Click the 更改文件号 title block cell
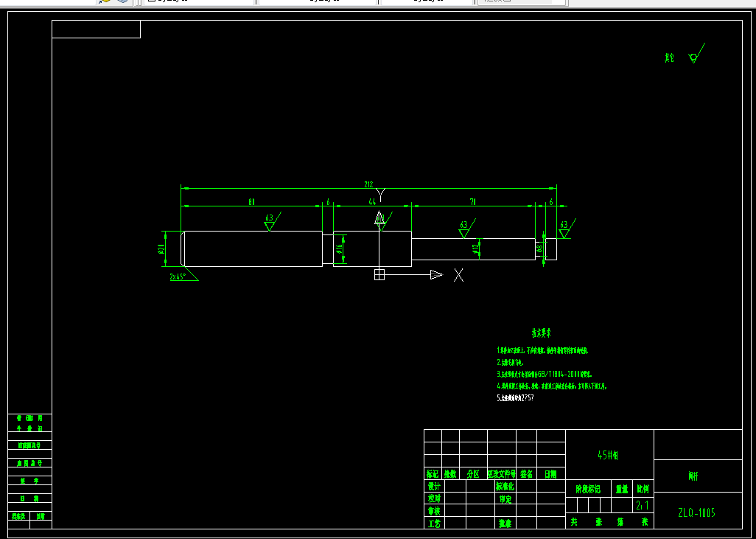756x539 pixels. [x=502, y=474]
